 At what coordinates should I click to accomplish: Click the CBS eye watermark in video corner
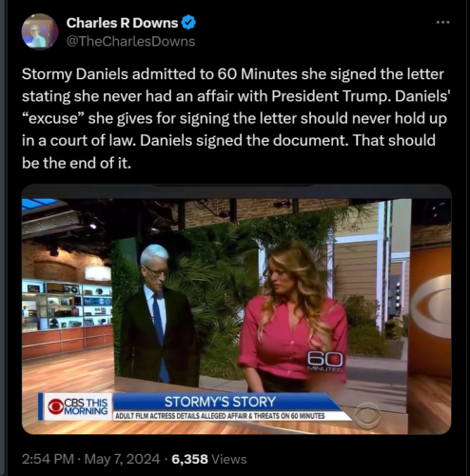pyautogui.click(x=367, y=416)
